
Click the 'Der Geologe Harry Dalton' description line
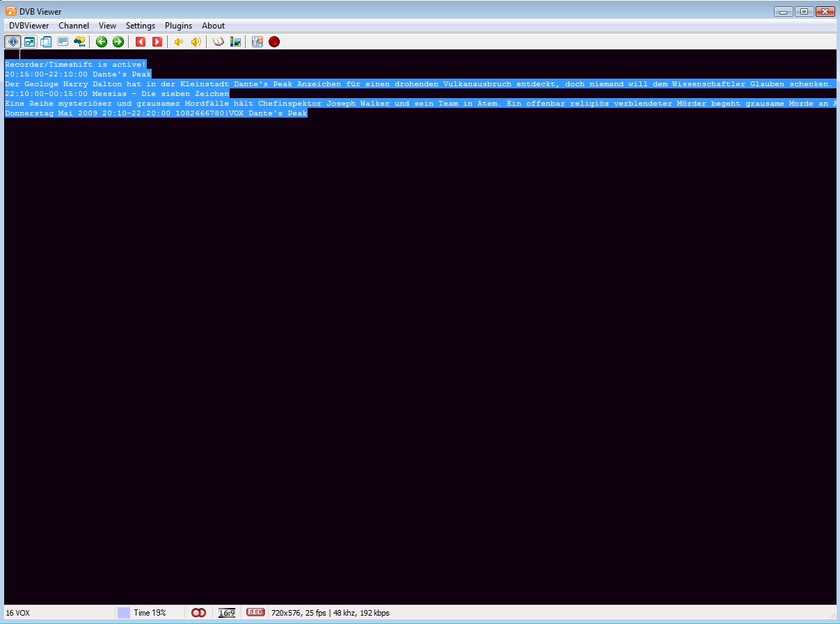click(420, 83)
